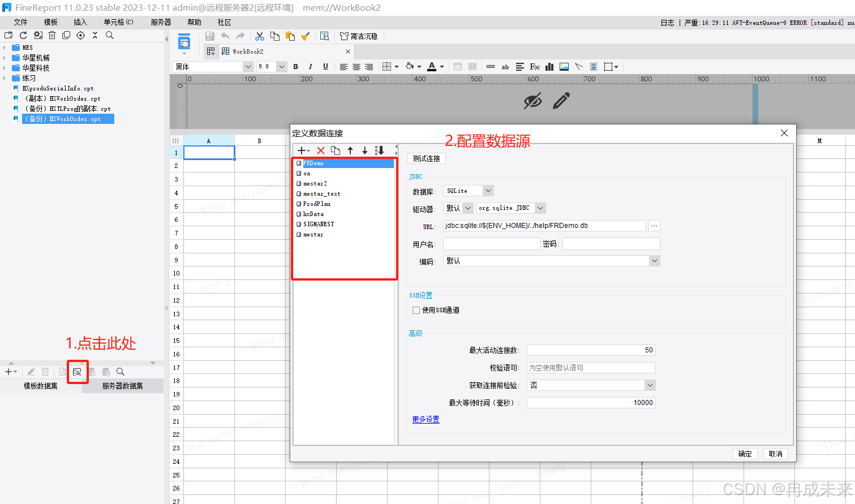Move the connection down with arrow

coord(365,150)
